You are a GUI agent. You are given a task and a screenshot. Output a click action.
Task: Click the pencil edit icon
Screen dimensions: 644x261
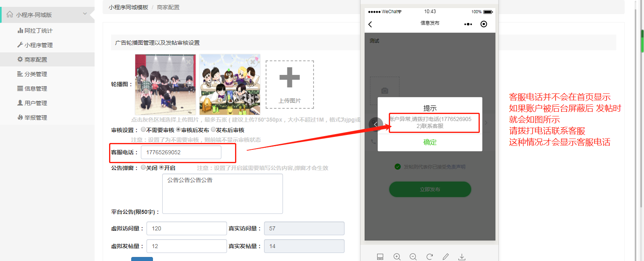tap(446, 257)
